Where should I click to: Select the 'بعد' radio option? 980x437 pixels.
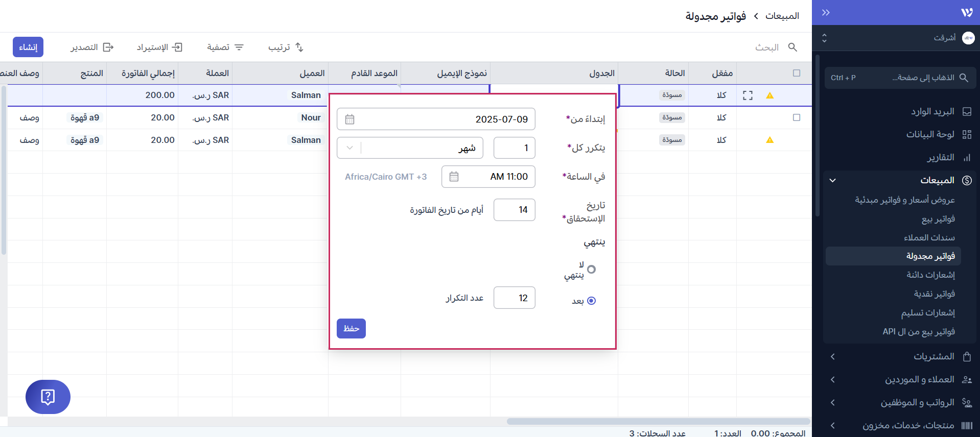591,301
